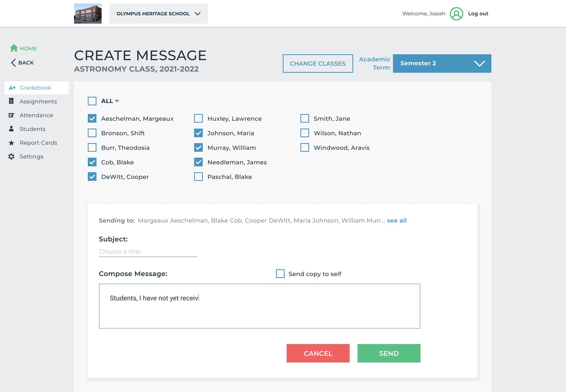Click the green Home icon

tap(14, 48)
